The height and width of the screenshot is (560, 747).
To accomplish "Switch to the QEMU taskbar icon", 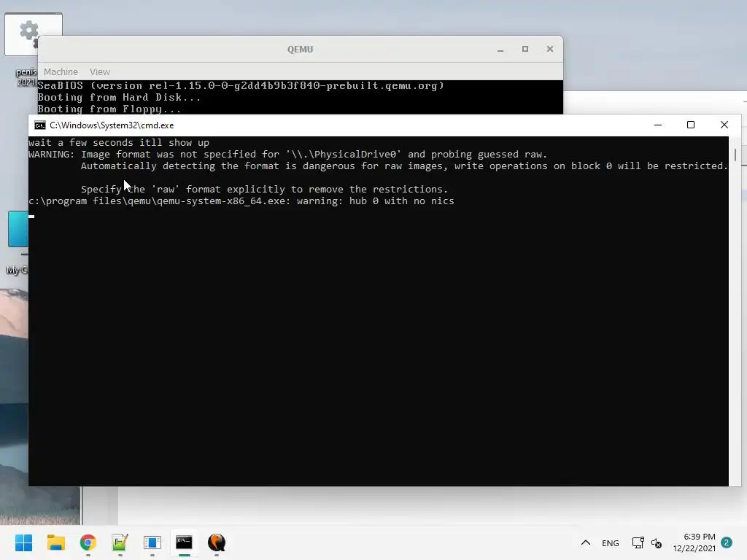I will [x=216, y=542].
